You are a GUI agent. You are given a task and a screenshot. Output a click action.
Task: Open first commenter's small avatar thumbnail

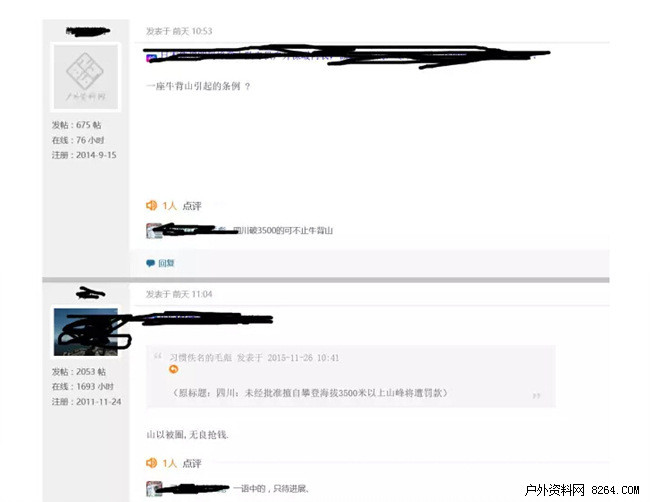tap(154, 231)
